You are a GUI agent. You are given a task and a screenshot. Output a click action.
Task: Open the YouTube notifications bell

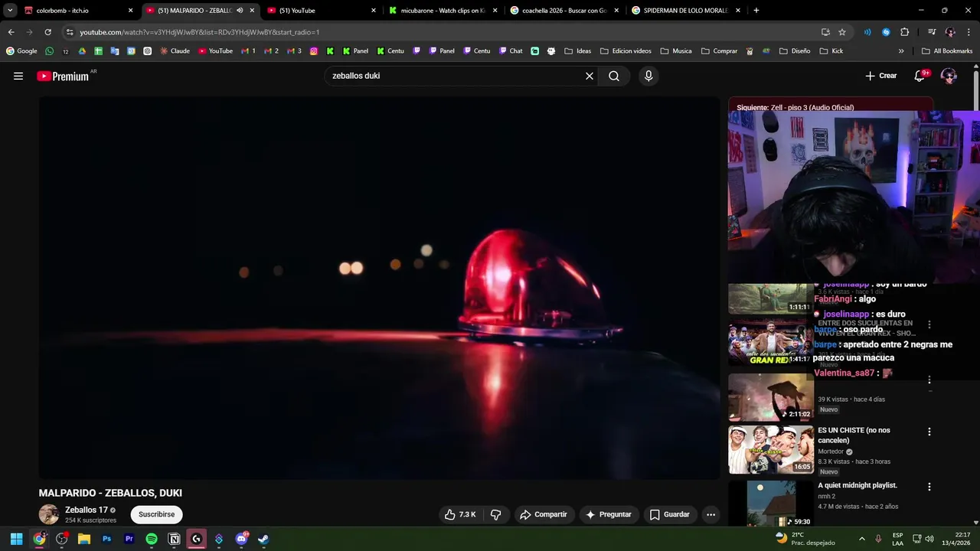pos(920,76)
